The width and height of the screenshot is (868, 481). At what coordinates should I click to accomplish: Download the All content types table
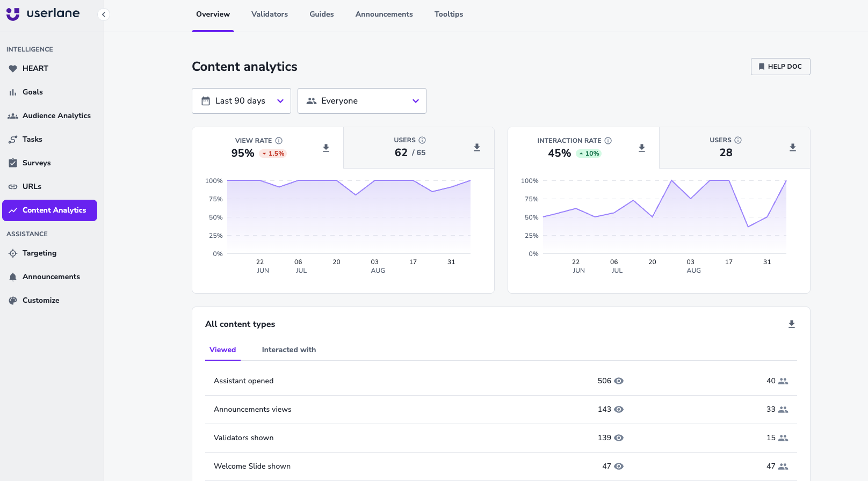[792, 324]
